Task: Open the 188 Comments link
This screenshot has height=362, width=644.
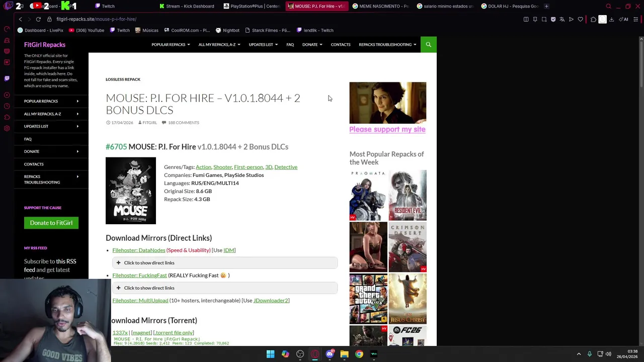Action: click(184, 123)
